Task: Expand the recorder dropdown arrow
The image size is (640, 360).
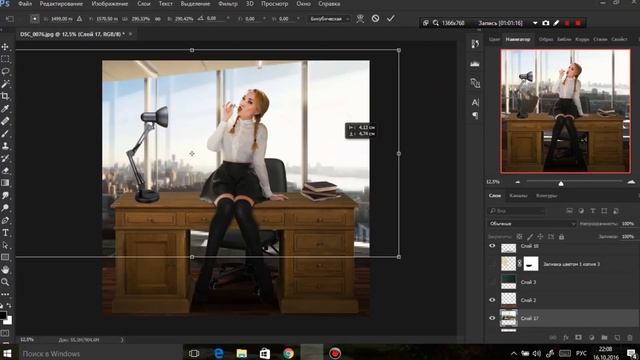Action: click(x=535, y=23)
